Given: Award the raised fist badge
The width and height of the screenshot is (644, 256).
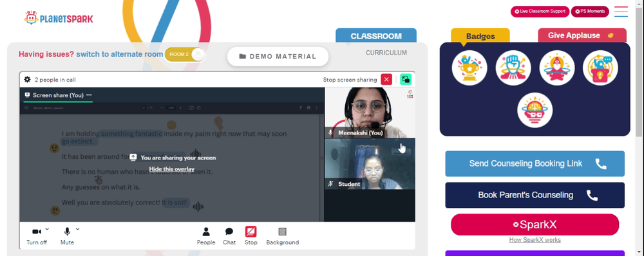Looking at the screenshot, I should click(513, 68).
